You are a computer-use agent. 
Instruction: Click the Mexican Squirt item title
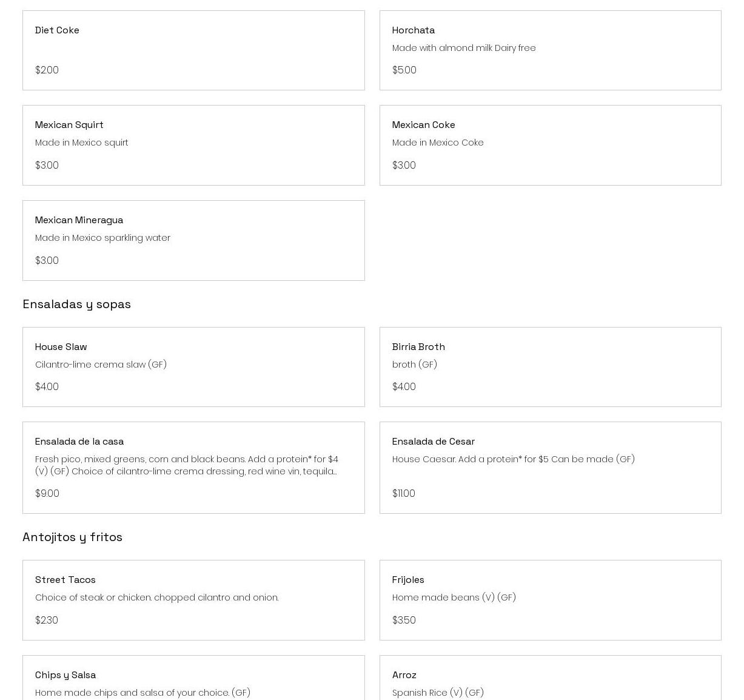coord(69,125)
